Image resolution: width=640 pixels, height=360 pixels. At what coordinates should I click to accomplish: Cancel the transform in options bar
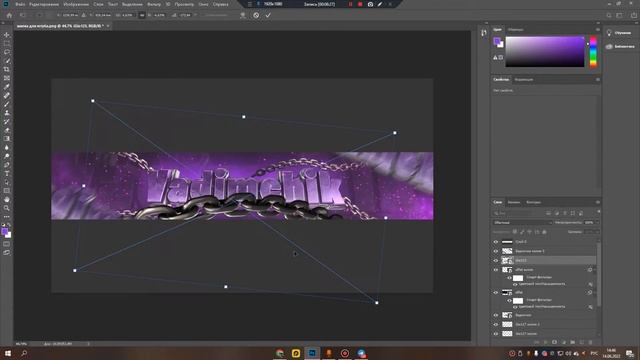[256, 15]
